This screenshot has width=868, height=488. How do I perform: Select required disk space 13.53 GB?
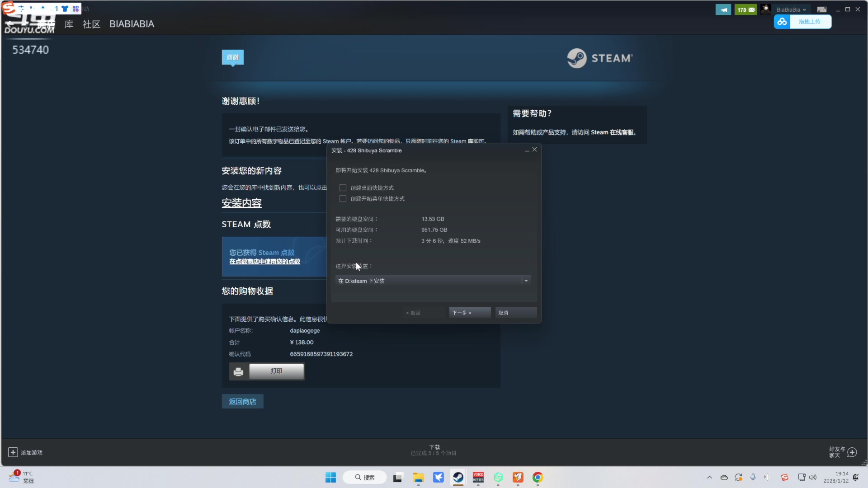[433, 219]
